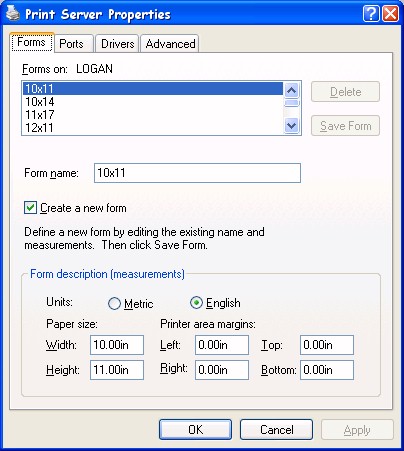
Task: Uncheck Create a new form checkbox
Action: click(30, 208)
